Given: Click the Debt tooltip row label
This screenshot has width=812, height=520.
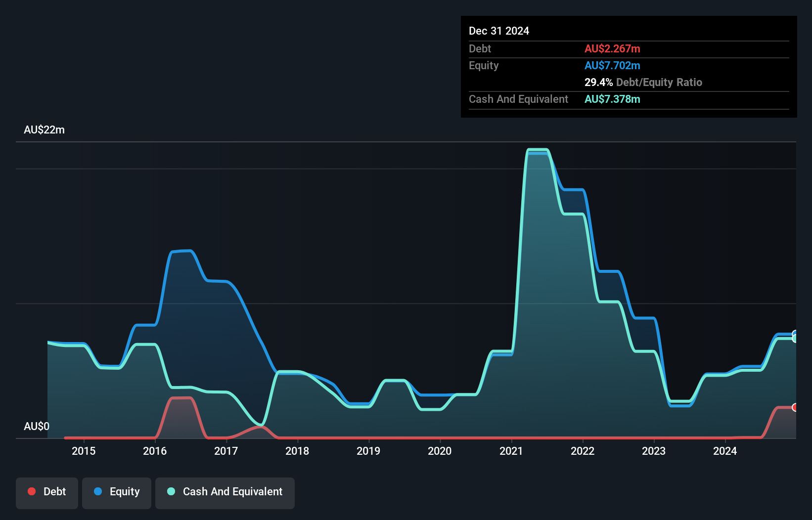Looking at the screenshot, I should click(x=480, y=48).
